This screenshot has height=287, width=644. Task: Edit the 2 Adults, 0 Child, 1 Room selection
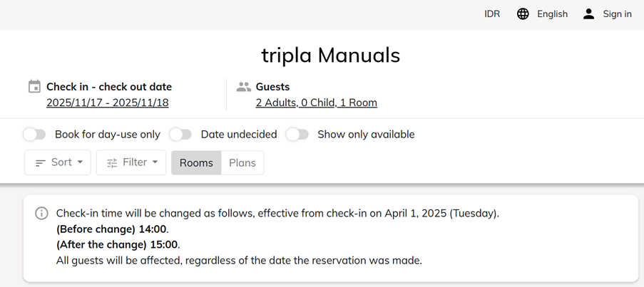click(316, 103)
